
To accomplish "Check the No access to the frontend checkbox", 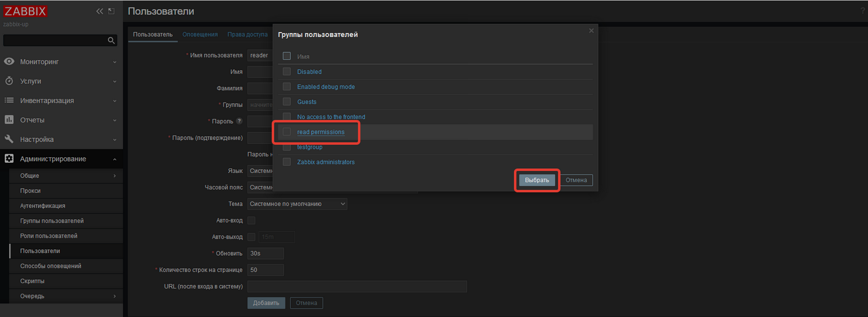I will point(286,117).
